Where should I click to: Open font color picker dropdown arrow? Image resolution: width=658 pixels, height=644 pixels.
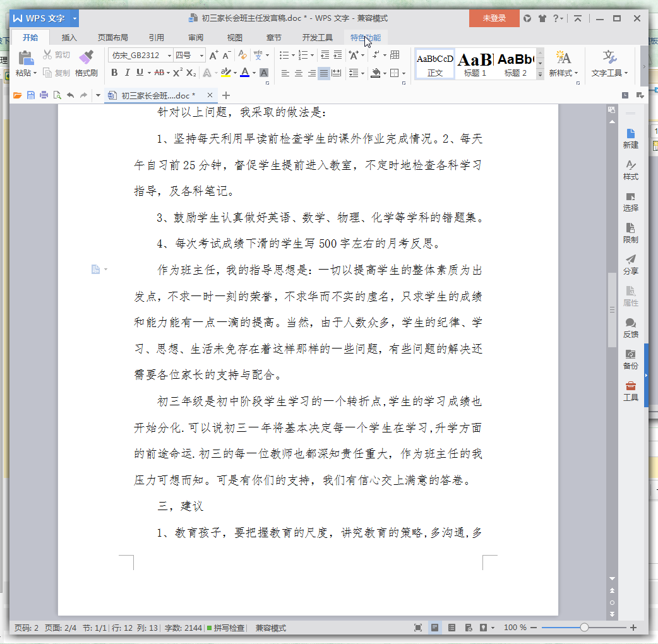[254, 73]
